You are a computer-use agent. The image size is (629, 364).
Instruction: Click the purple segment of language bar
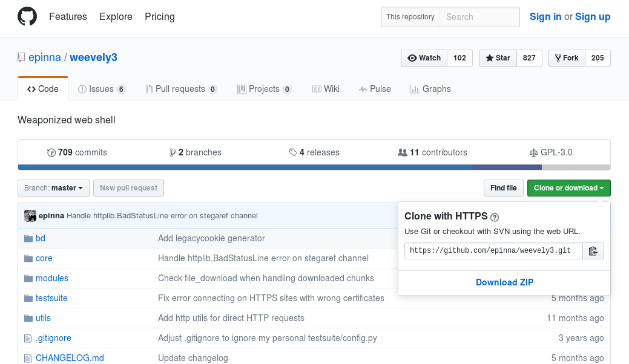coord(507,167)
